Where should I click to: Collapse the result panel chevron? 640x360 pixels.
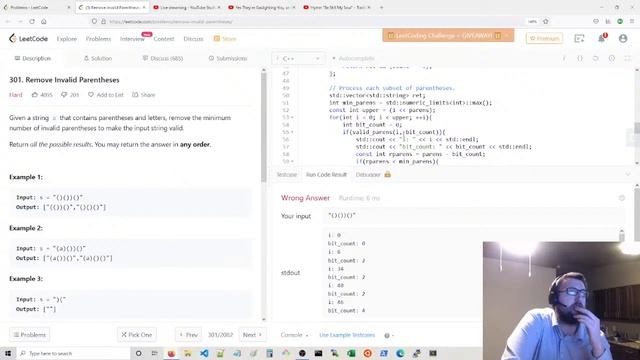(628, 174)
